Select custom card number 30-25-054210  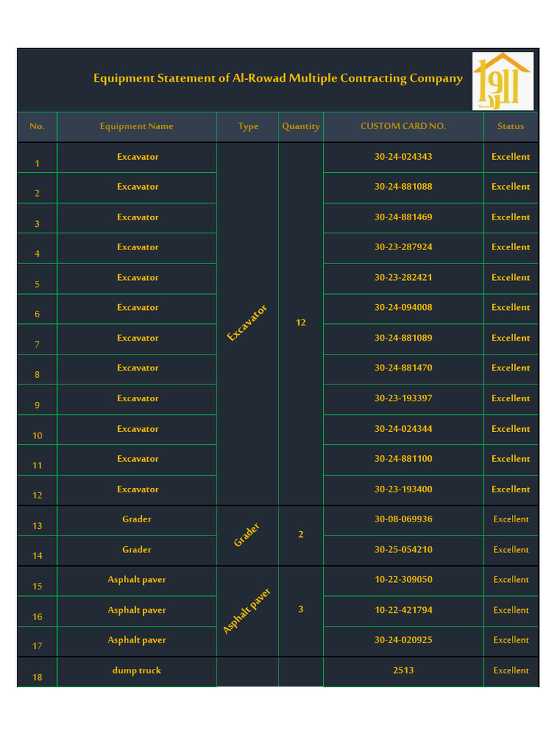tap(403, 550)
